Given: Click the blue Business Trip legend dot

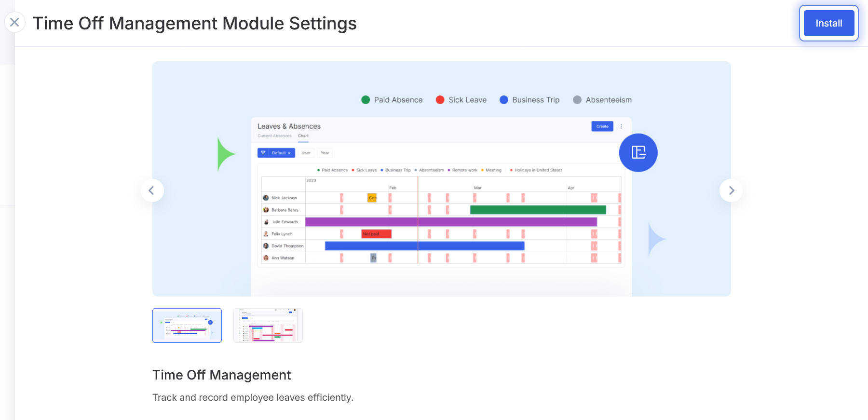Looking at the screenshot, I should [504, 100].
